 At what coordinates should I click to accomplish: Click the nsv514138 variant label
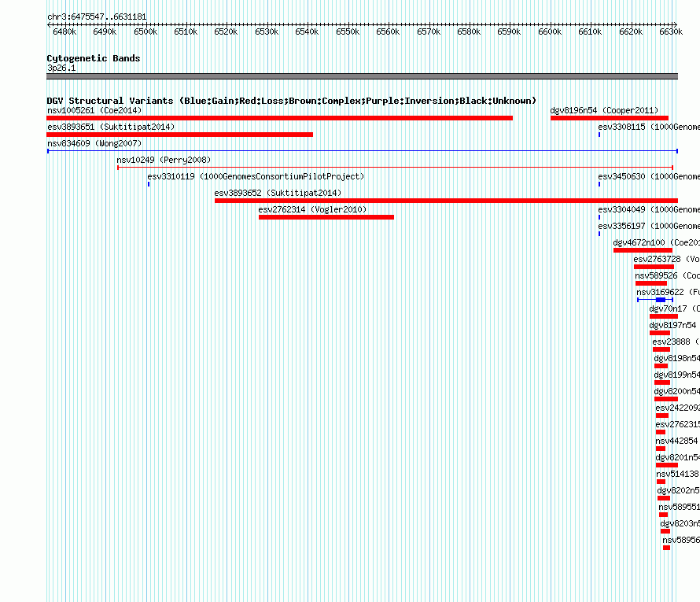(x=677, y=474)
